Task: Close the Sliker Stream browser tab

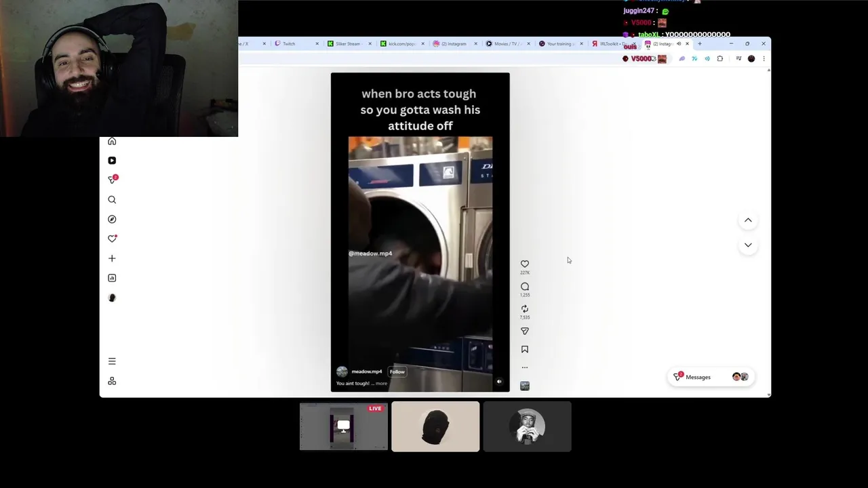Action: click(370, 43)
